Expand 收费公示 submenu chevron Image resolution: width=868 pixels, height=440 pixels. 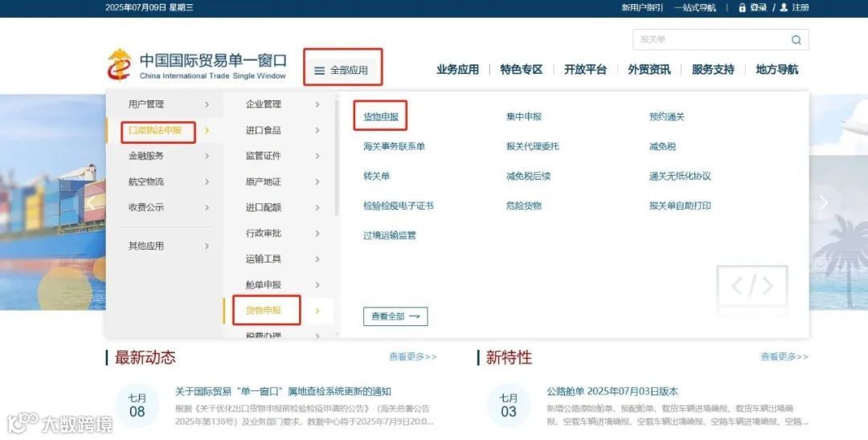click(x=207, y=207)
